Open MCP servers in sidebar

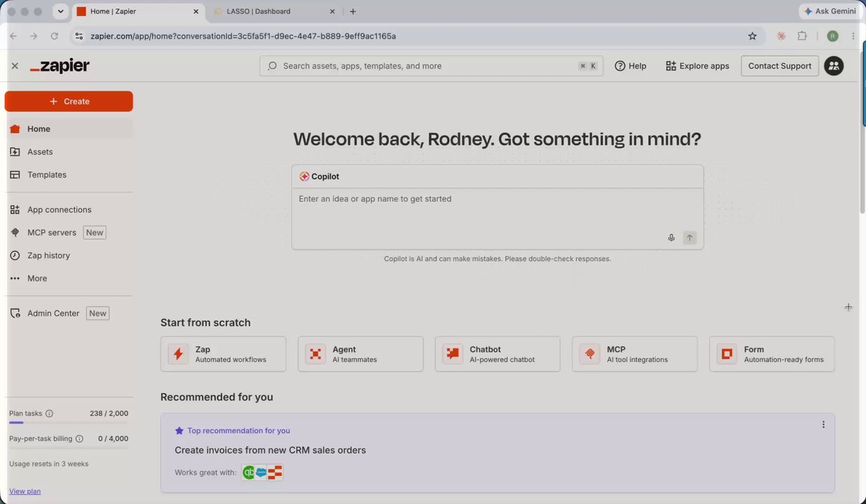[69, 232]
